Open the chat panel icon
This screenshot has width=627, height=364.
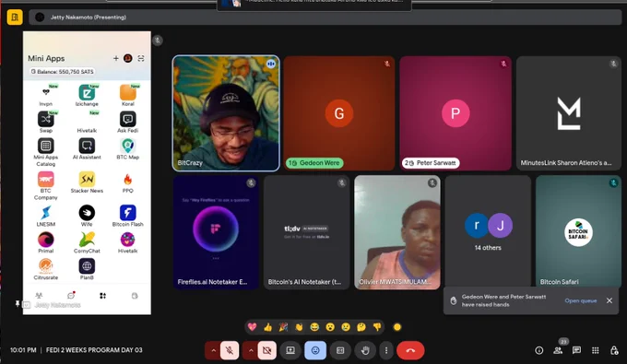[x=576, y=350]
